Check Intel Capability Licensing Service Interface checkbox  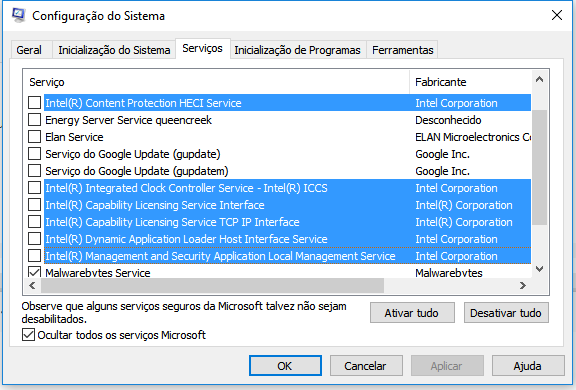[x=35, y=205]
